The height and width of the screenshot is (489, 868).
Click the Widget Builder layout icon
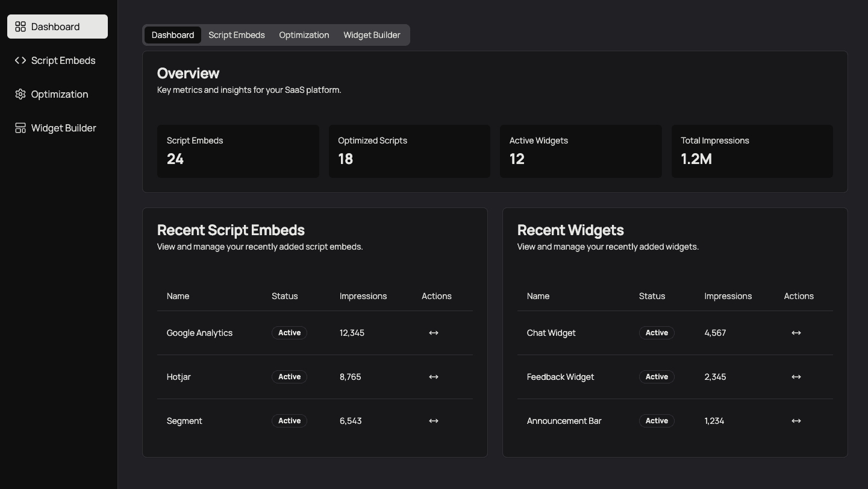pos(20,128)
